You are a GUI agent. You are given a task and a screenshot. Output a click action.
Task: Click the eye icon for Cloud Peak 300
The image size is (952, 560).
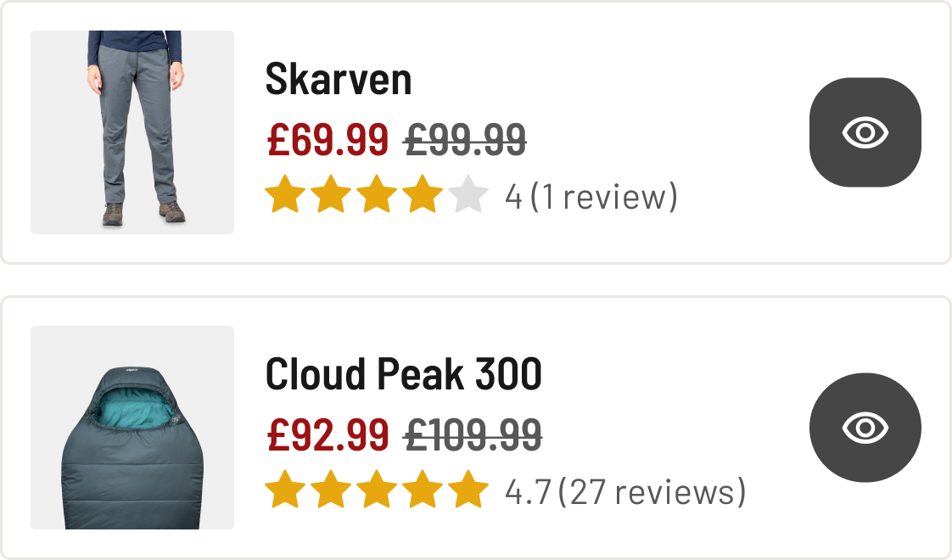[x=865, y=428]
